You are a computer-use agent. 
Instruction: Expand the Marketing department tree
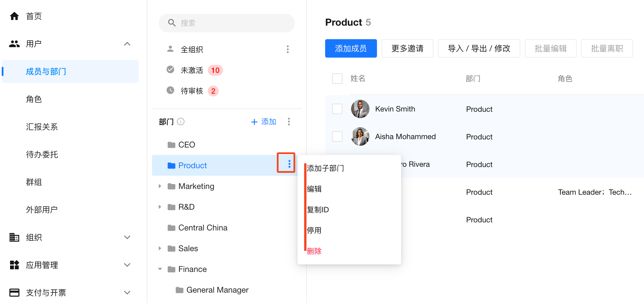pos(160,186)
